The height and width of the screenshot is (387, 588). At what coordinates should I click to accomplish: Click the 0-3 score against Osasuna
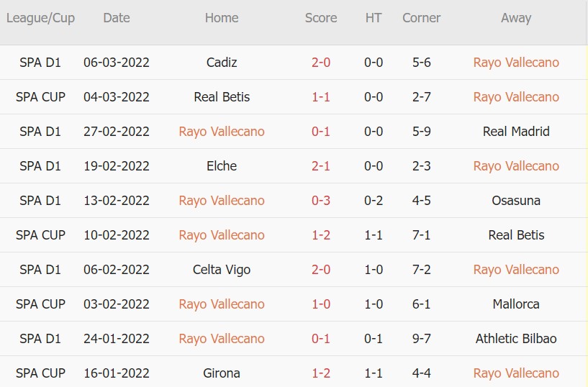(x=321, y=201)
